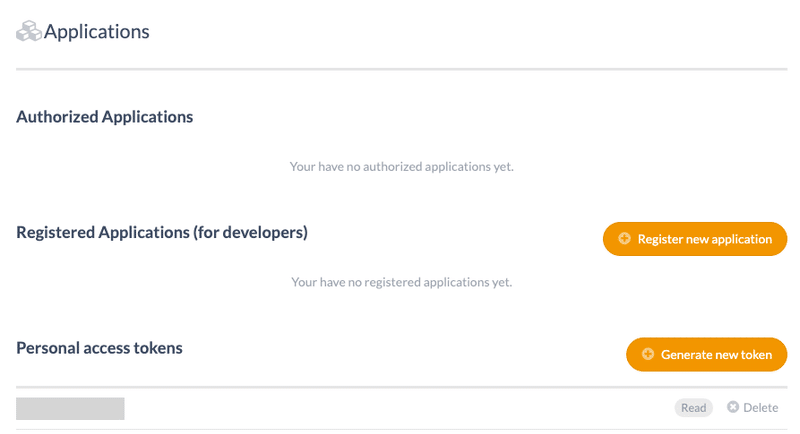Click the word Delete in token row
The width and height of the screenshot is (800, 434).
[x=761, y=407]
